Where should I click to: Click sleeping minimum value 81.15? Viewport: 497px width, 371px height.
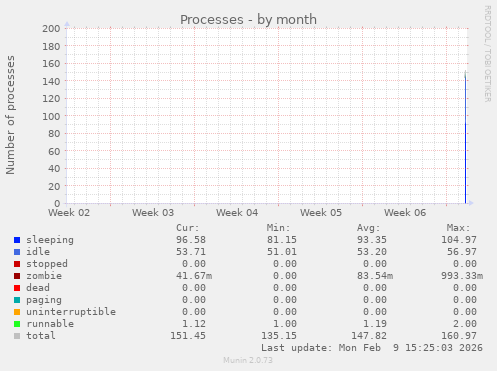pos(282,240)
